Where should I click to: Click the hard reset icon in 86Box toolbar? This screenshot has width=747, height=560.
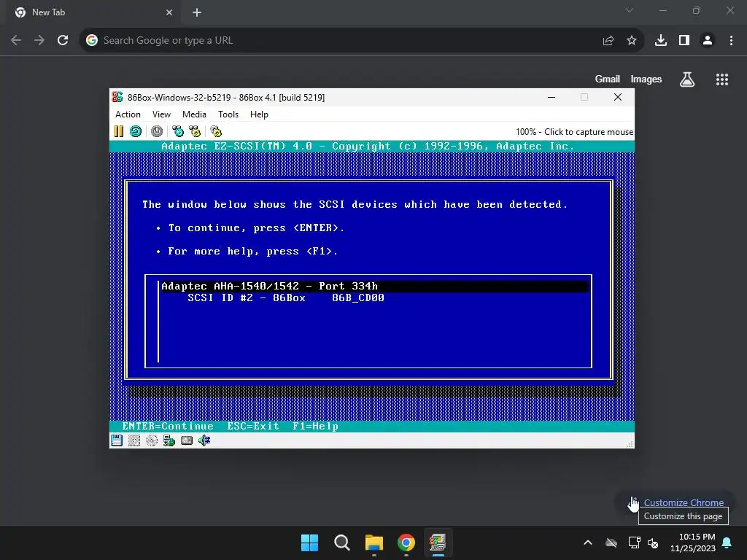click(x=136, y=131)
